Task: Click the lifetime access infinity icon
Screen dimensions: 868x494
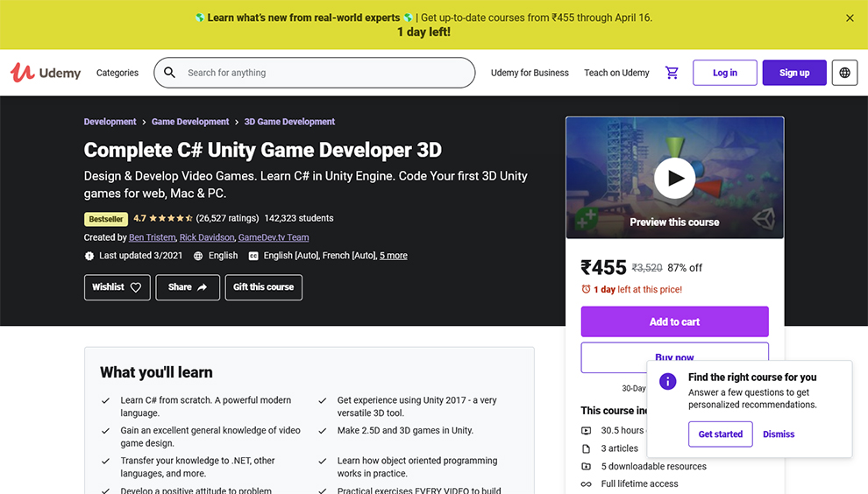Action: (586, 484)
